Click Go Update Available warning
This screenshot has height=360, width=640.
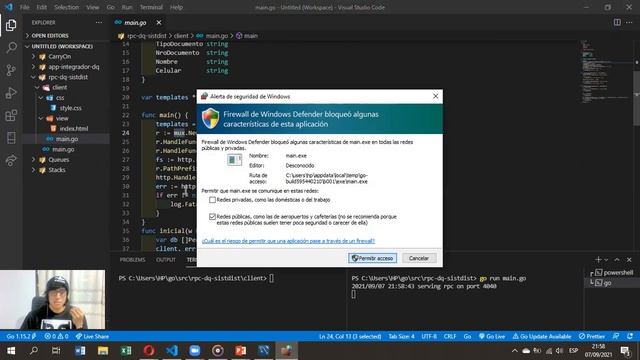[x=542, y=337]
